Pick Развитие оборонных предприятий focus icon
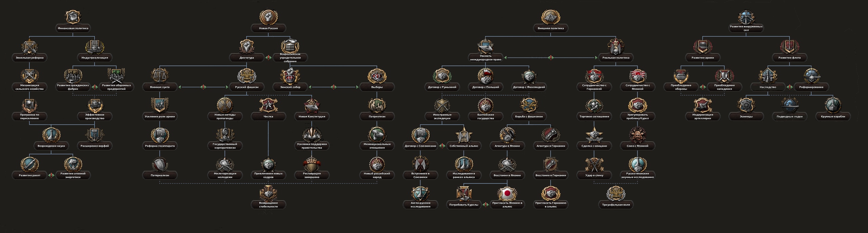The width and height of the screenshot is (868, 233). click(116, 76)
